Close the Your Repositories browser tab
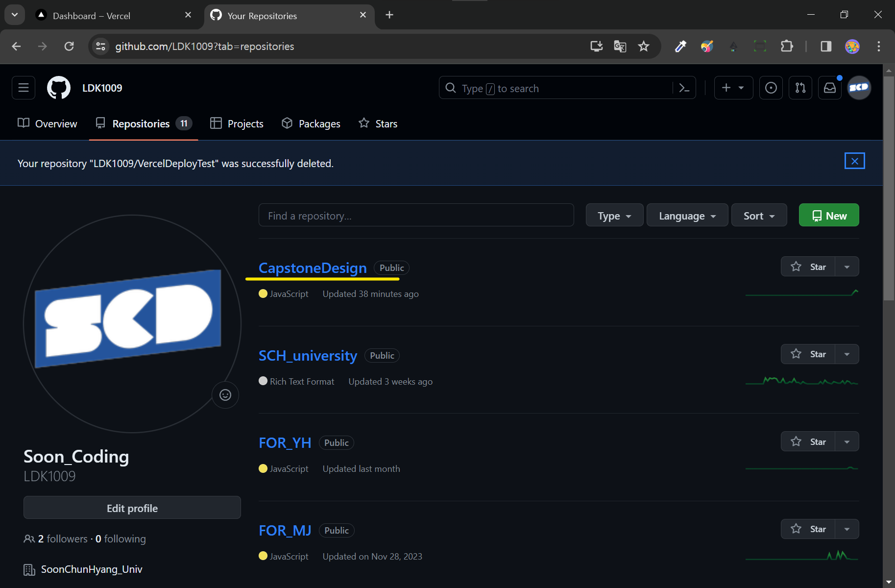The width and height of the screenshot is (895, 588). (363, 15)
